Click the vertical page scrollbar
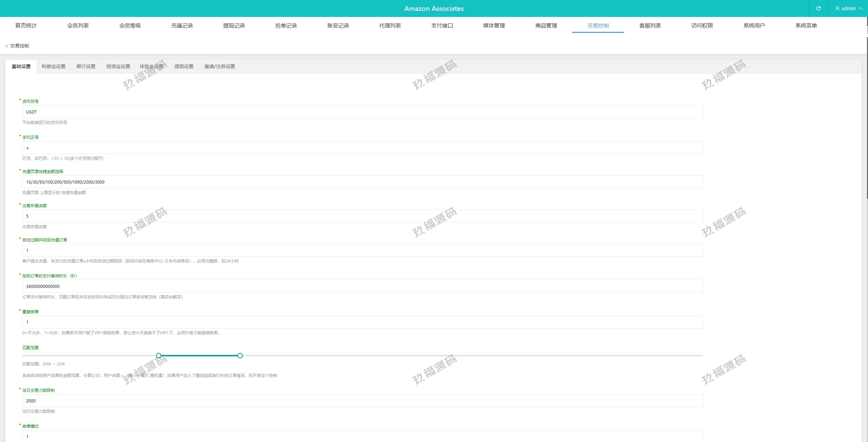 (867, 119)
